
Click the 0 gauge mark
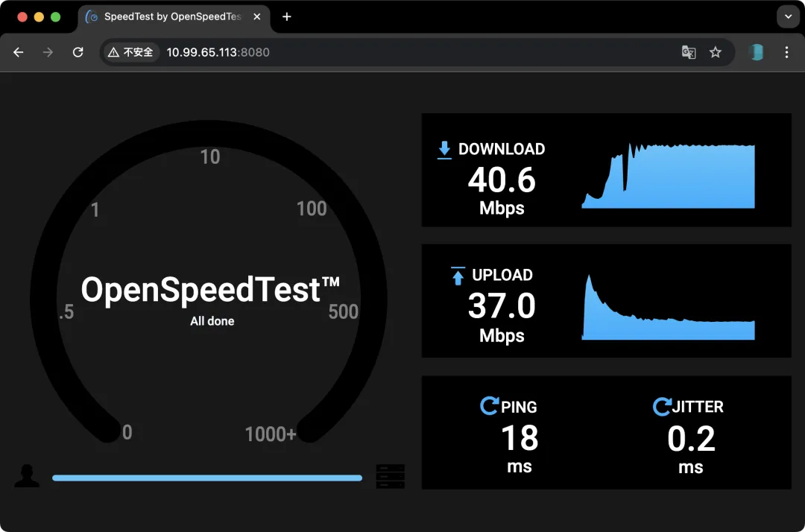127,432
